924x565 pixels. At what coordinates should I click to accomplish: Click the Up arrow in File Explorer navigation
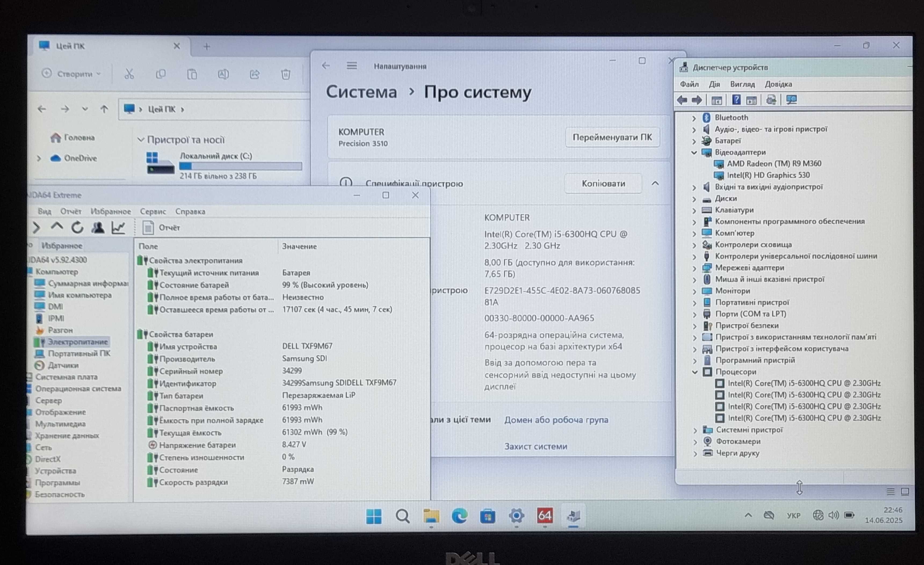coord(104,109)
